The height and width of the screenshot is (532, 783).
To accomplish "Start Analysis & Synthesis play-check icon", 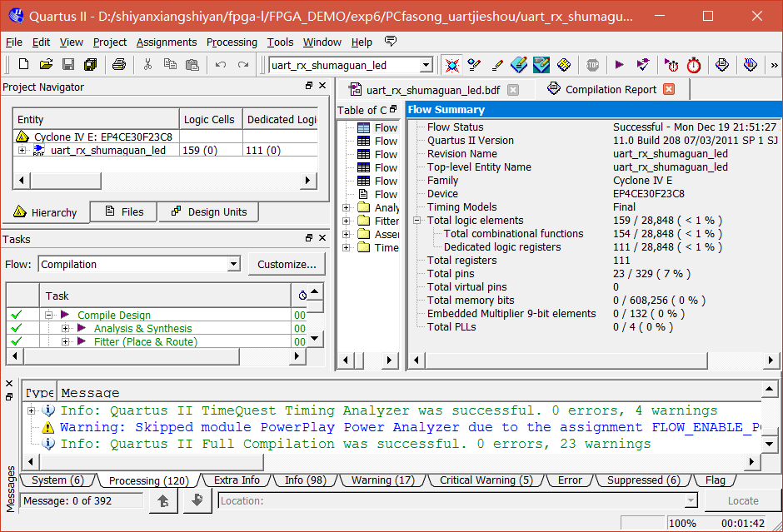I will coord(643,65).
